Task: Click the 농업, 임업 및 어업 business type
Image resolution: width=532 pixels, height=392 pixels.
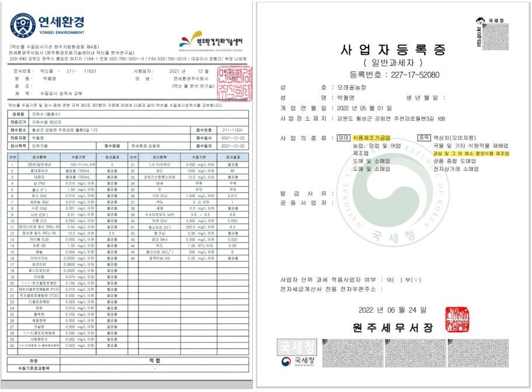Action: tap(377, 146)
